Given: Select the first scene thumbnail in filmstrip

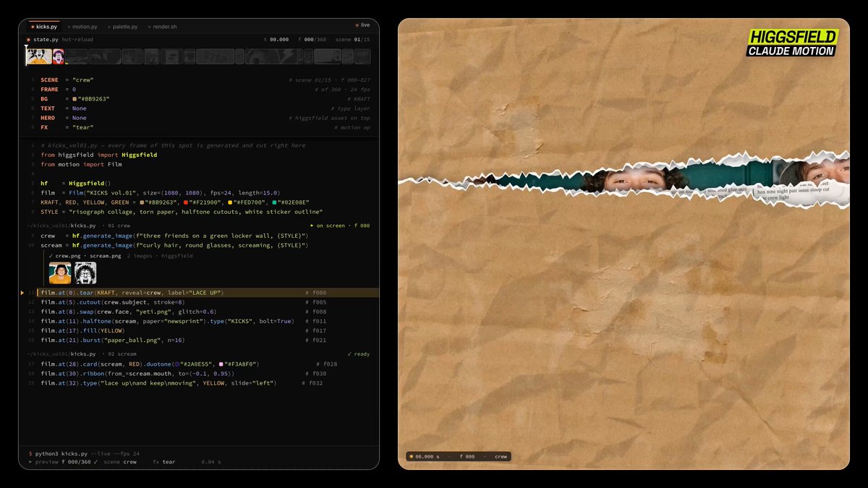Looking at the screenshot, I should tap(39, 56).
